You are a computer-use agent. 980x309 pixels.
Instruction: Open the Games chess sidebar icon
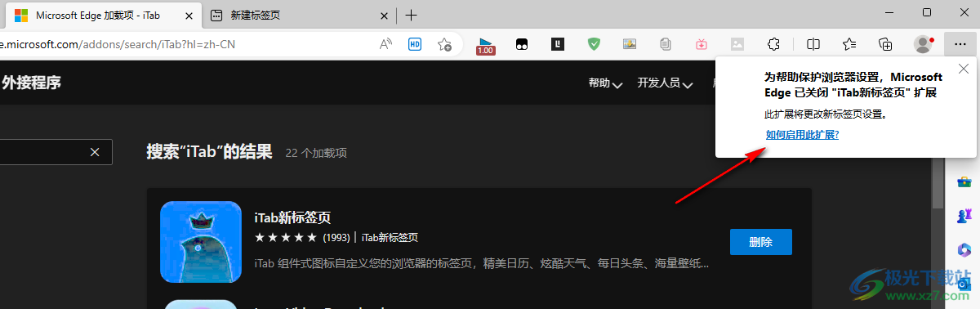click(964, 215)
